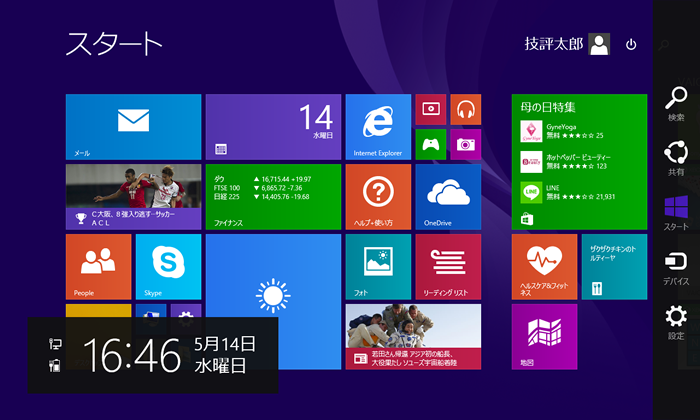Open the 設定 settings charm
Screen dimensions: 700x420
click(676, 322)
